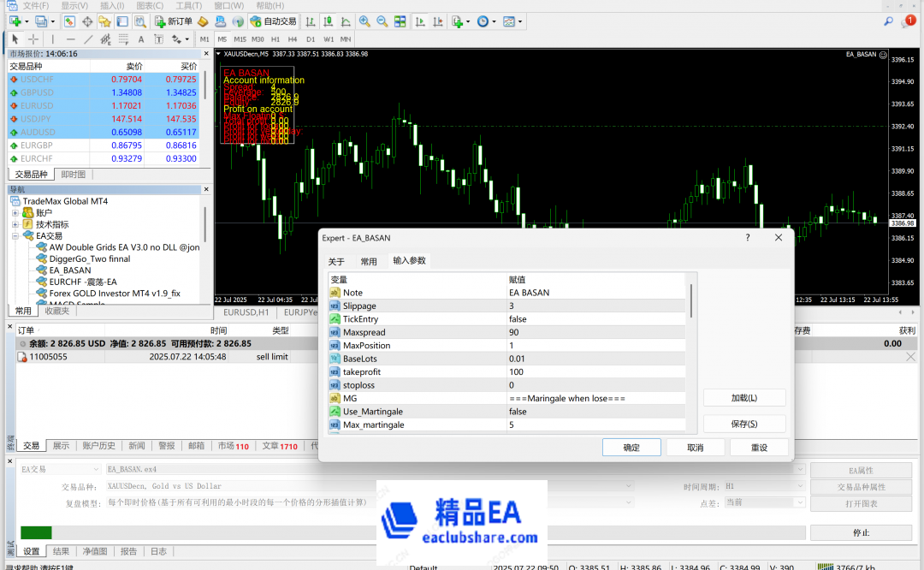Image resolution: width=924 pixels, height=570 pixels.
Task: Click the parameter list vertical scrollbar
Action: click(690, 300)
